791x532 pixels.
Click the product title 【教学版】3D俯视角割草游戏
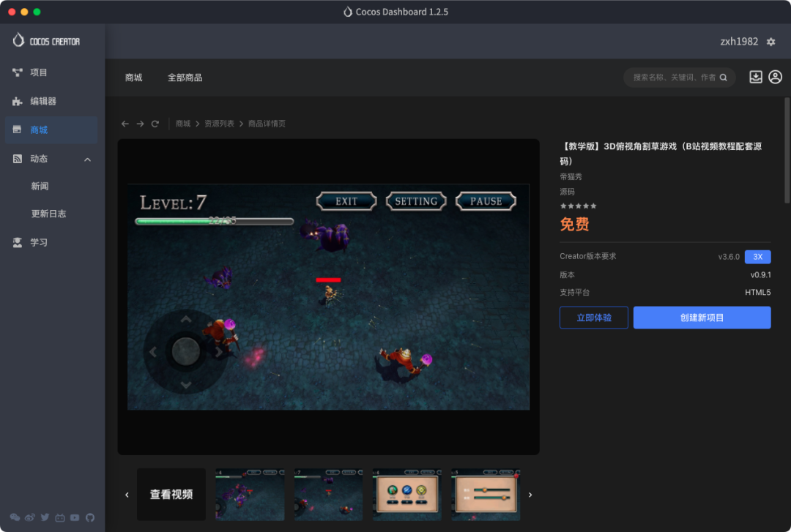[x=661, y=153]
